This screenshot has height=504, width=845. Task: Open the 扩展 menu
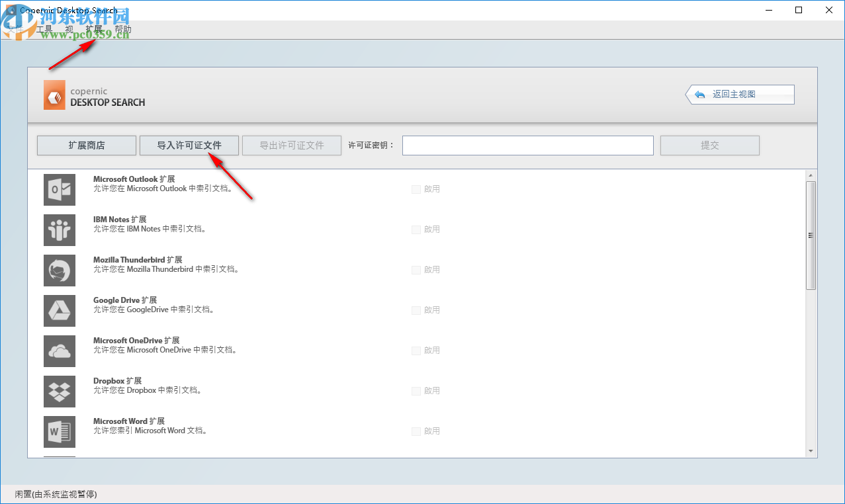point(94,29)
